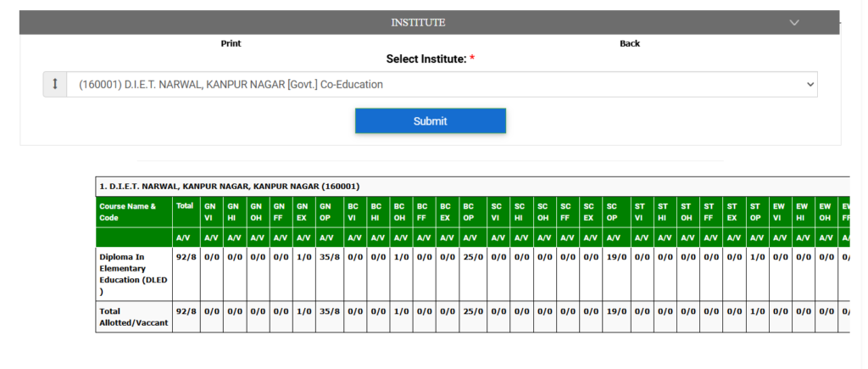
Task: Open the Select Institute dropdown
Action: 442,84
